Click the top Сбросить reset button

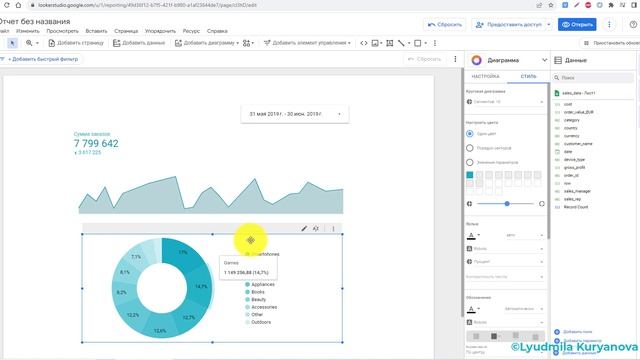pos(444,24)
